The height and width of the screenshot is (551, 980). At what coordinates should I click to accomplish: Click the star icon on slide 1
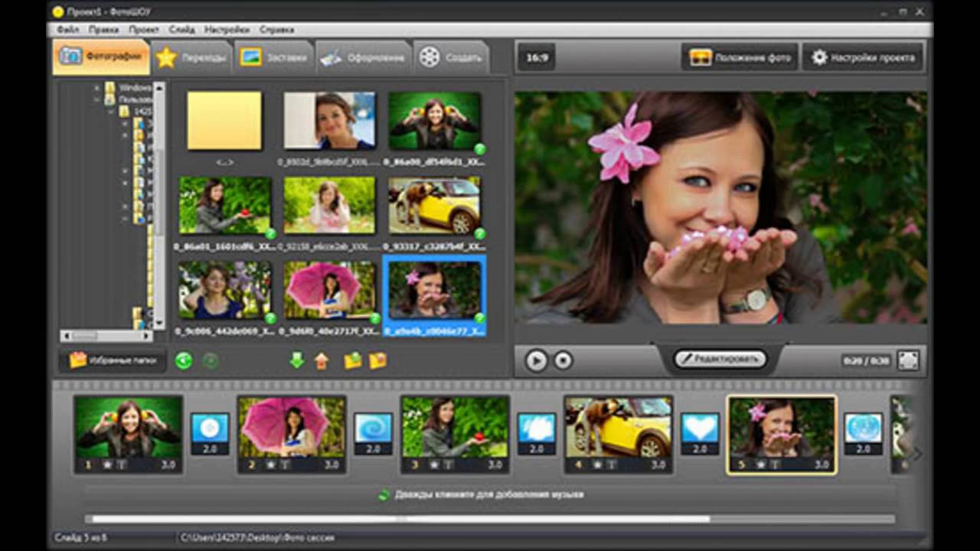[x=107, y=465]
